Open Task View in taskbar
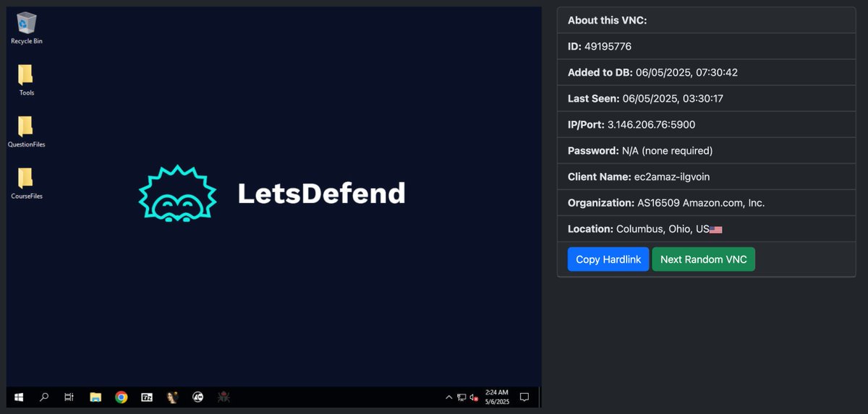Viewport: 868px width, 414px height. (x=69, y=397)
